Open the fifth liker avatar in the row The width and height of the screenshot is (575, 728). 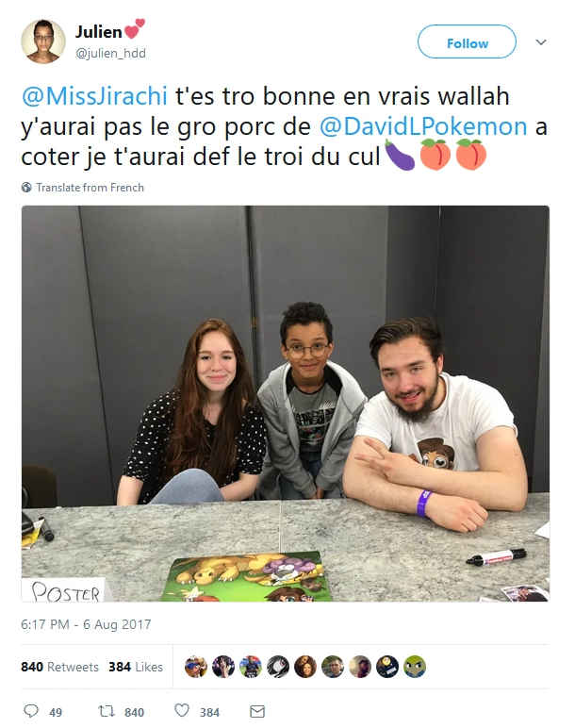point(304,667)
